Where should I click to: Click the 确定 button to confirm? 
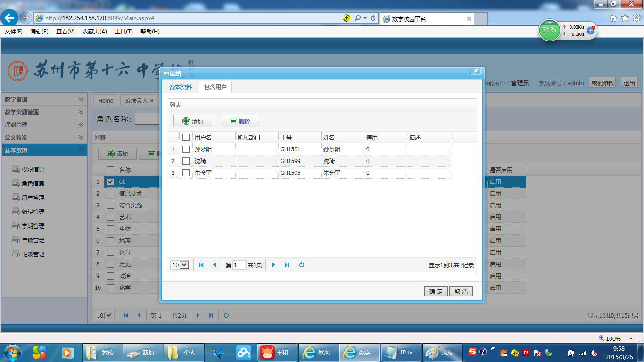[x=435, y=291]
